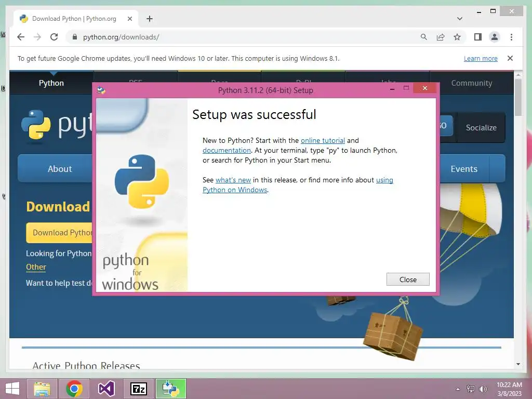
Task: Minimize the Chrome window
Action: (x=478, y=12)
